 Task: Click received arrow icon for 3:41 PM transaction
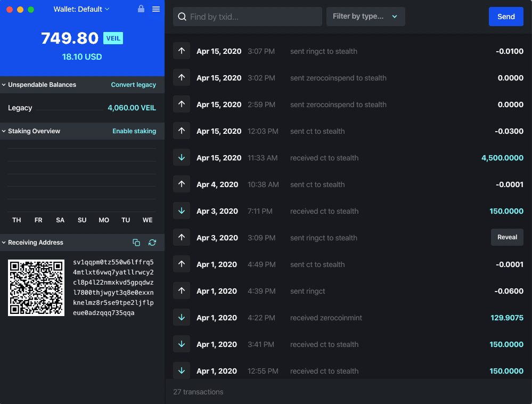click(182, 344)
